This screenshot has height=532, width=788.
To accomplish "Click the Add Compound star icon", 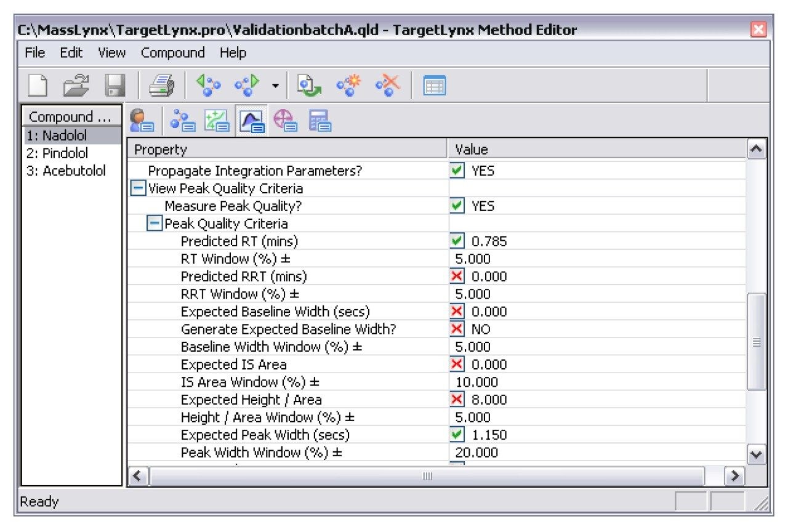I will point(347,84).
